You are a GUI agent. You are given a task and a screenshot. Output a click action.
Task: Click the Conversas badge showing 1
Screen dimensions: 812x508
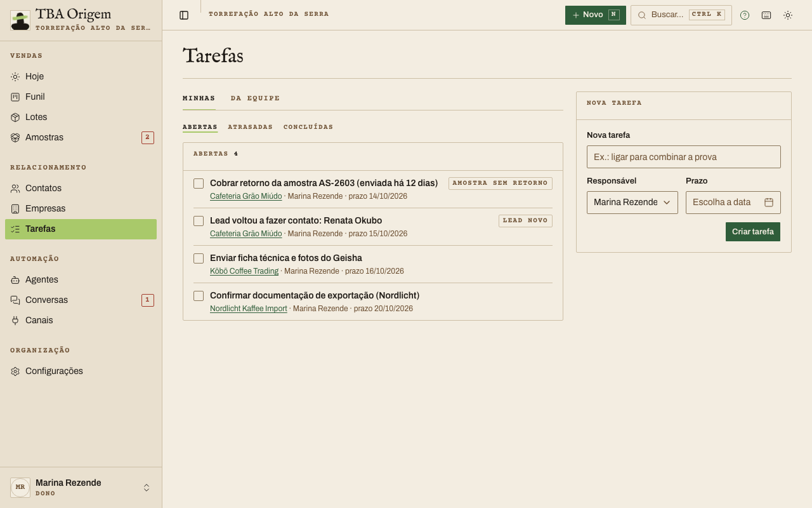[x=148, y=300]
